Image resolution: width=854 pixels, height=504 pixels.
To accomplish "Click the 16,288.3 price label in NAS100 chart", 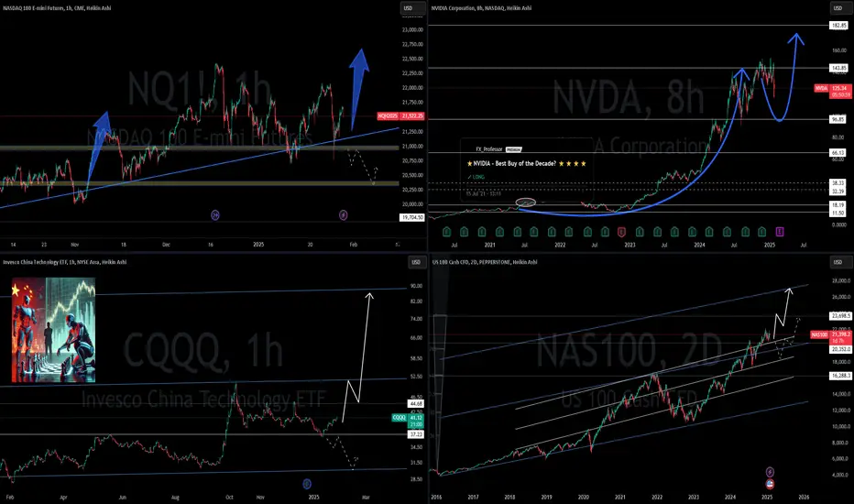I will point(841,376).
